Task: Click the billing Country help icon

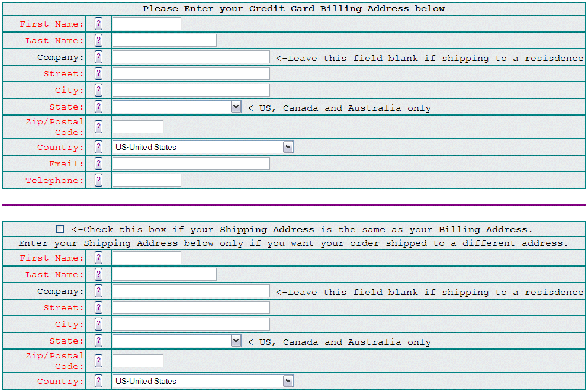Action: point(99,147)
